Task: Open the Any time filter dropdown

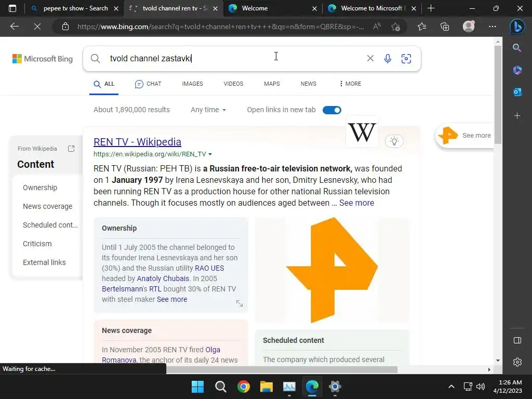Action: point(208,110)
